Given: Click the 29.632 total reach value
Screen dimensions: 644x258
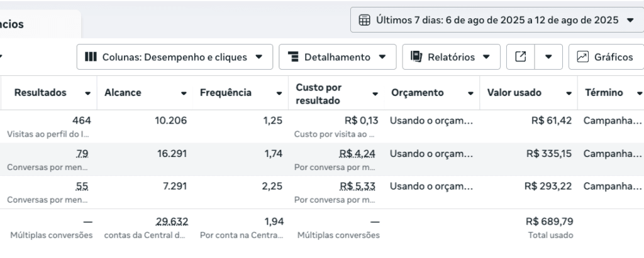Looking at the screenshot, I should coord(172,221).
